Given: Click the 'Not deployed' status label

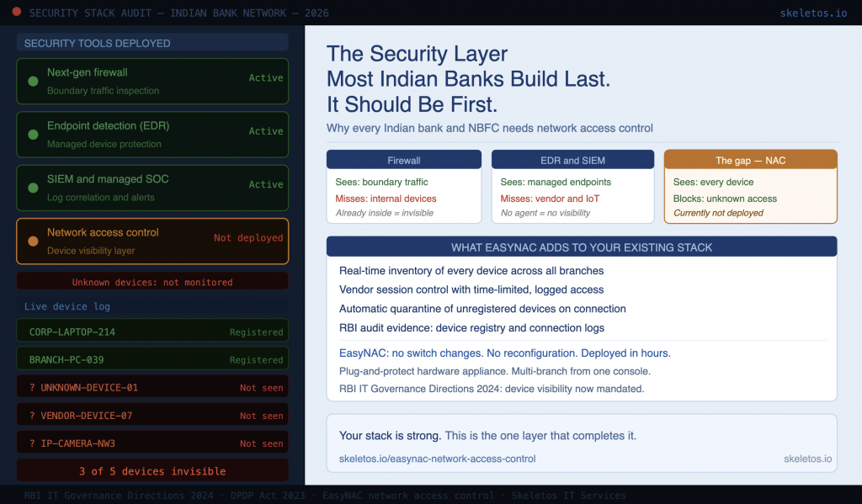Looking at the screenshot, I should coord(248,237).
